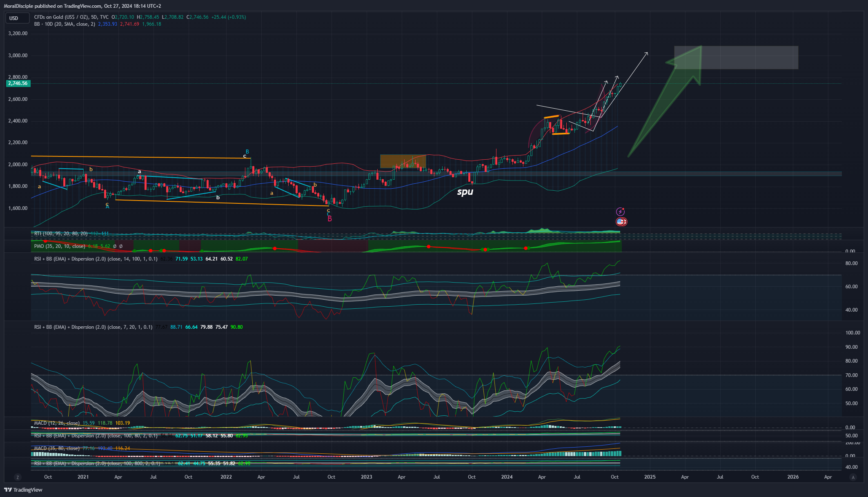The width and height of the screenshot is (868, 497).
Task: Click the Z timezone icon on time axis
Action: pos(18,477)
